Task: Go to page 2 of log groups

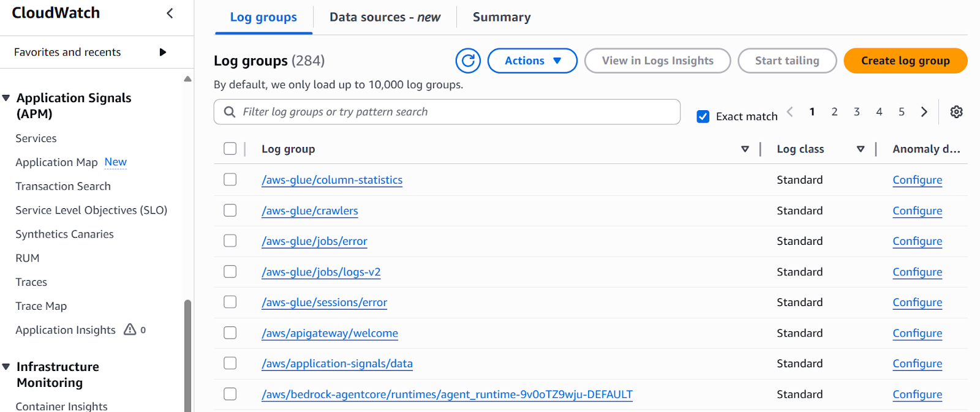Action: [x=834, y=111]
